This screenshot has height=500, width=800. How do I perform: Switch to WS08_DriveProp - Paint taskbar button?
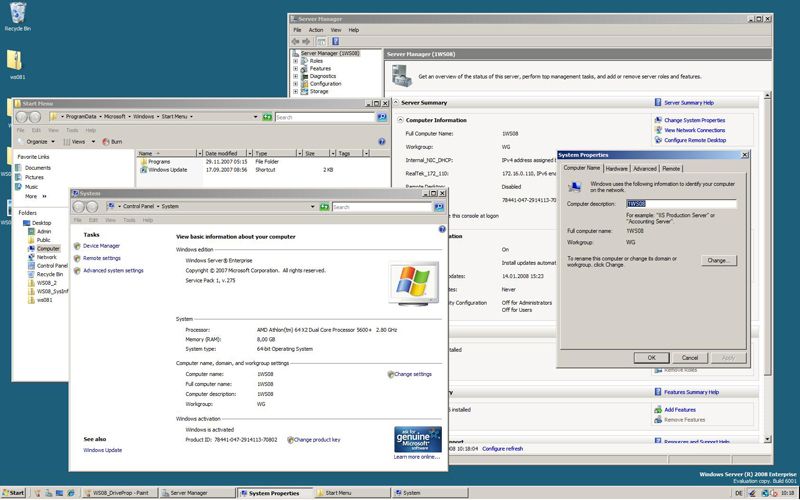click(118, 493)
